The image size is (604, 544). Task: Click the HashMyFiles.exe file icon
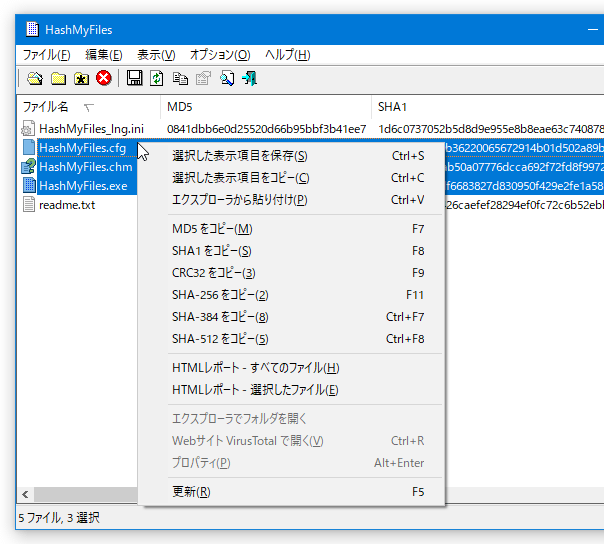pos(29,186)
